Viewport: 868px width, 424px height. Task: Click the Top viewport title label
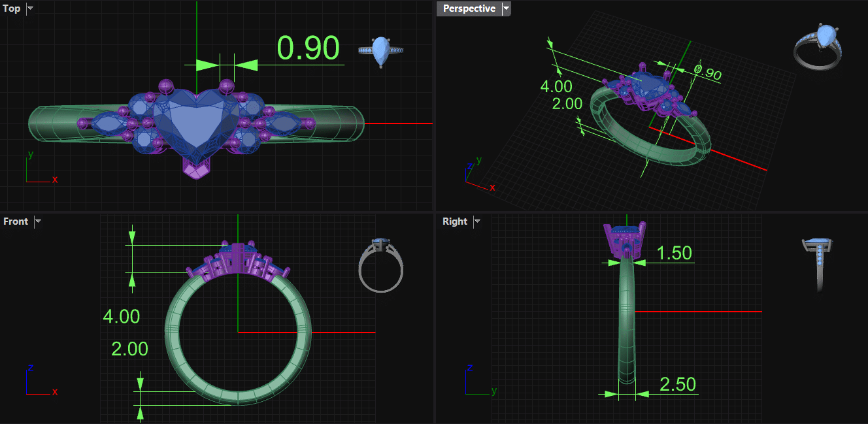(12, 8)
